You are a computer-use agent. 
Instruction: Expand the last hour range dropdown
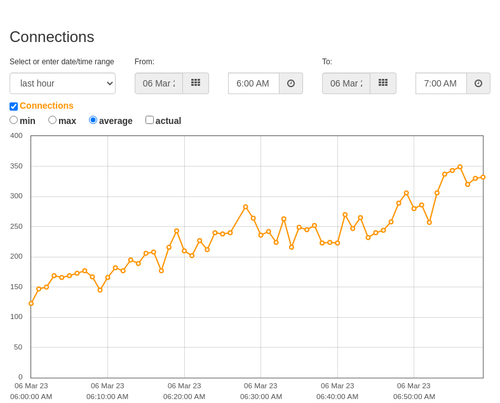click(63, 83)
